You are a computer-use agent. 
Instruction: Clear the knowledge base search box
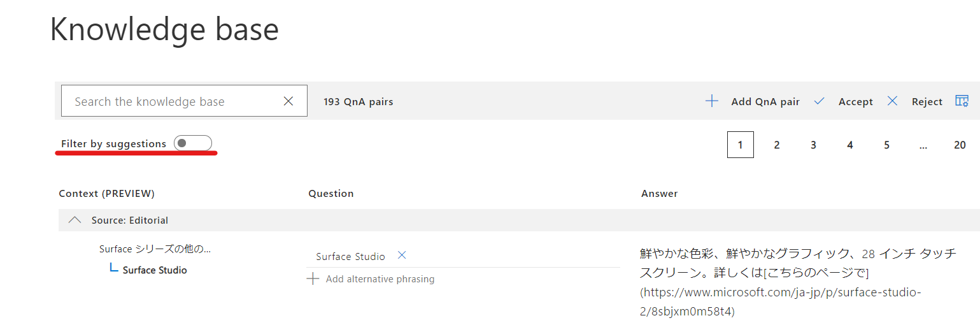(288, 101)
